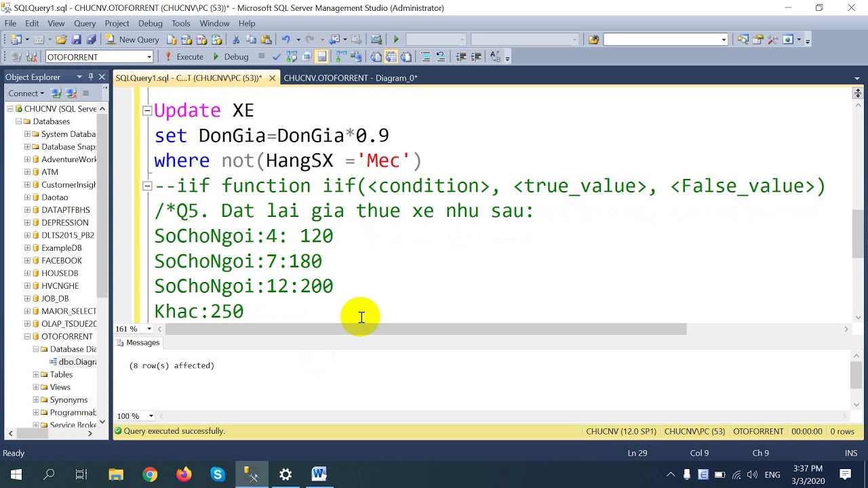This screenshot has height=488, width=868.
Task: Comment out the selected lines icon
Action: pos(426,57)
